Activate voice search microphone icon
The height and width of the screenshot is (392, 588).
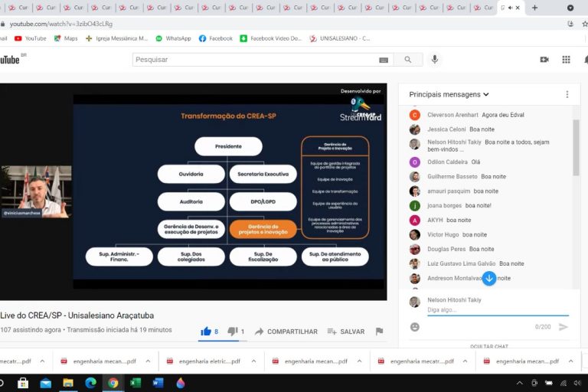tap(435, 59)
